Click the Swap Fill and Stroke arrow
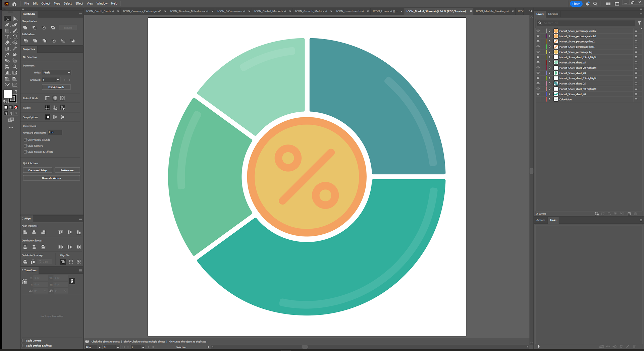 pyautogui.click(x=16, y=91)
